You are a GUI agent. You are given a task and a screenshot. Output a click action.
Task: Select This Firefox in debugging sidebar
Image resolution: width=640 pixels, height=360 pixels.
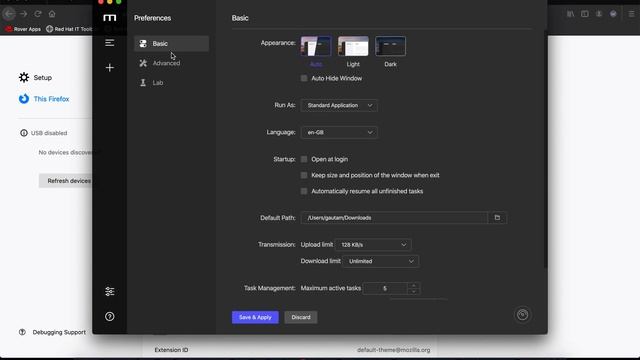[x=44, y=99]
